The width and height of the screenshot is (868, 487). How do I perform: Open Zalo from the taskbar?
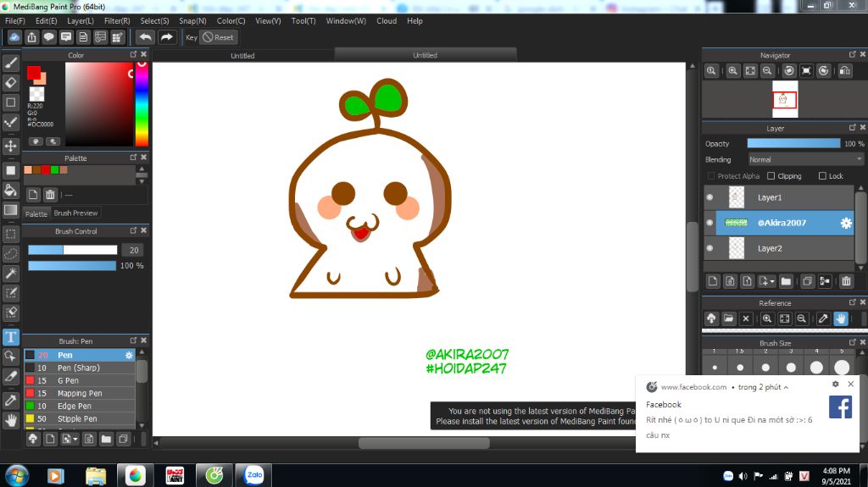click(253, 475)
